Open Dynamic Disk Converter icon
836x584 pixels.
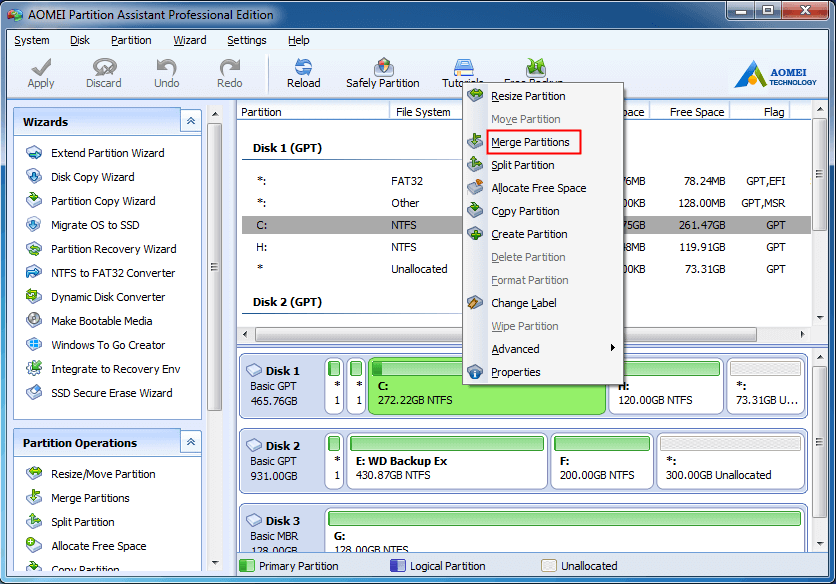34,297
